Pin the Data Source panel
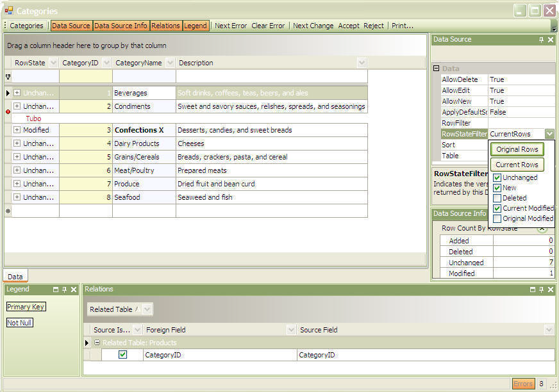The height and width of the screenshot is (392, 559). tap(541, 40)
